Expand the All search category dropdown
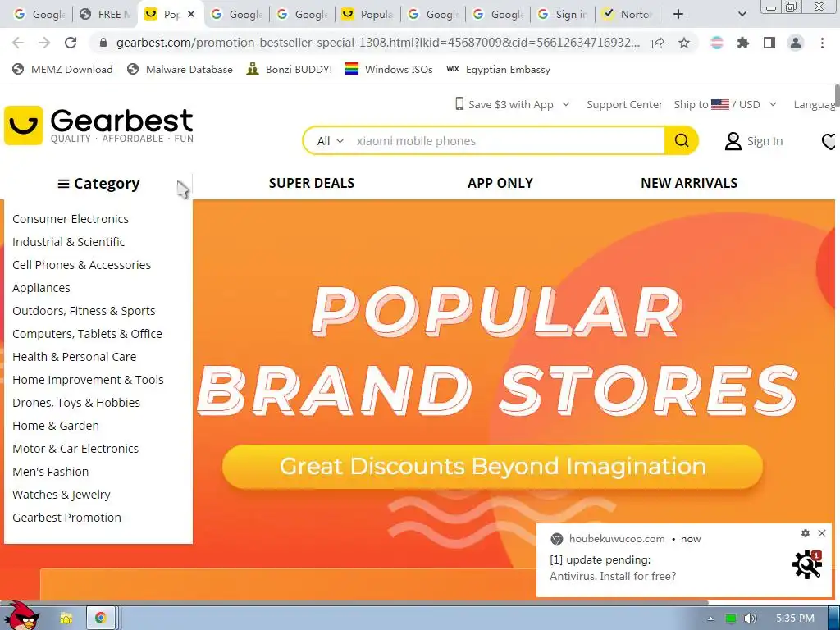Viewport: 840px width, 630px height. coord(330,141)
